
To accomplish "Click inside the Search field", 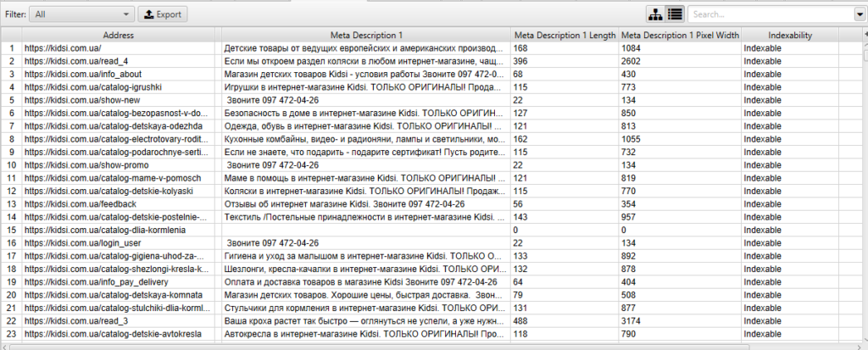I will coord(769,14).
